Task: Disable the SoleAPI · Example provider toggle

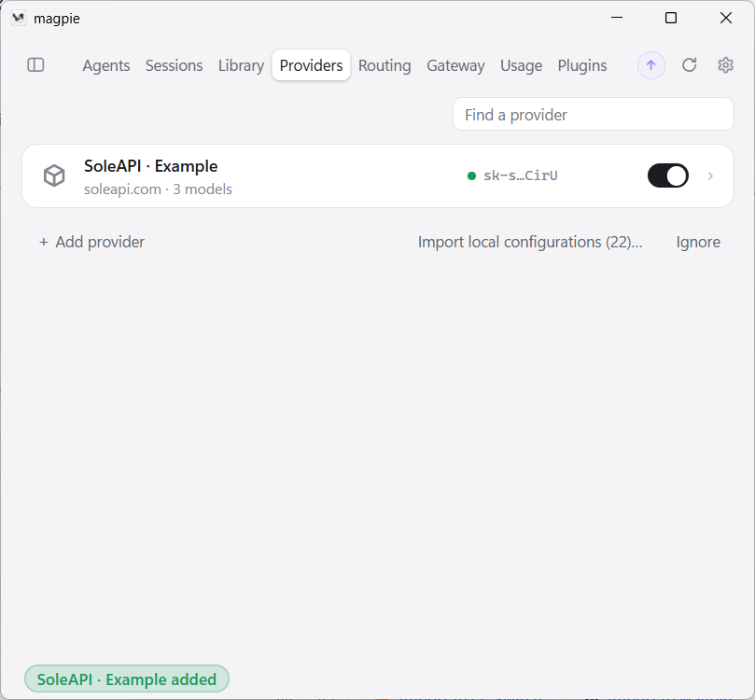Action: coord(668,175)
